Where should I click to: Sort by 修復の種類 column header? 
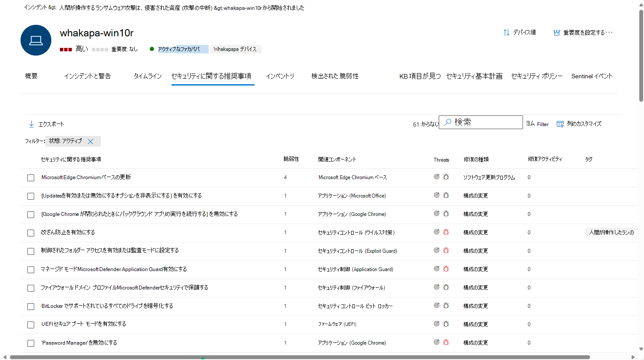point(476,159)
